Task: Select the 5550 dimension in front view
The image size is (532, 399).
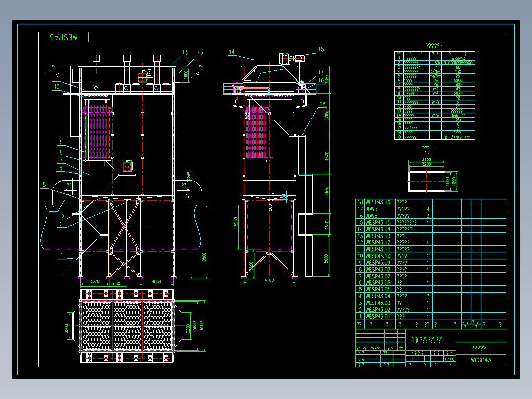Action: point(115,283)
